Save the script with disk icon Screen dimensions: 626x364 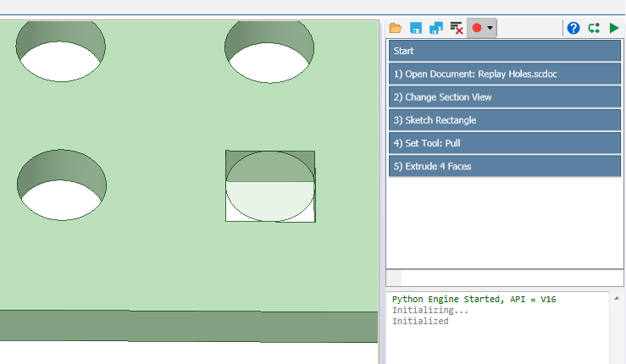[416, 28]
